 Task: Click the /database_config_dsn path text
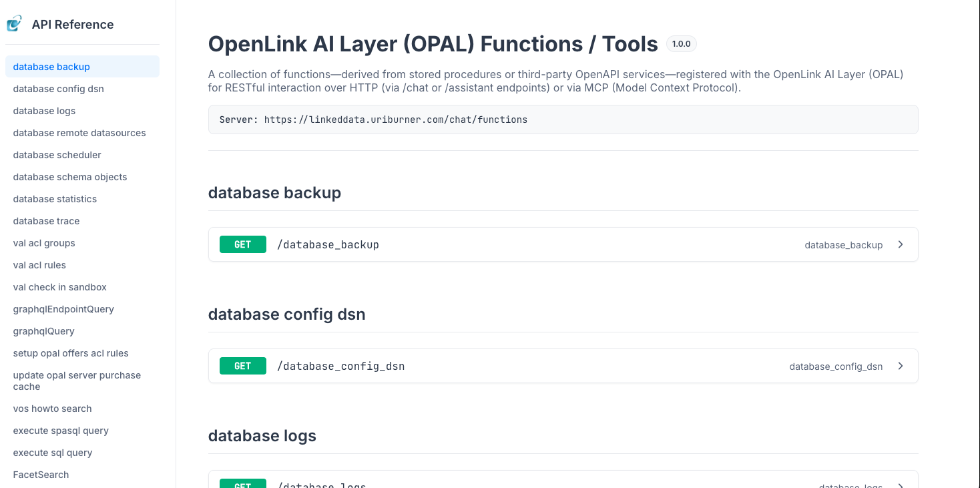[340, 367]
